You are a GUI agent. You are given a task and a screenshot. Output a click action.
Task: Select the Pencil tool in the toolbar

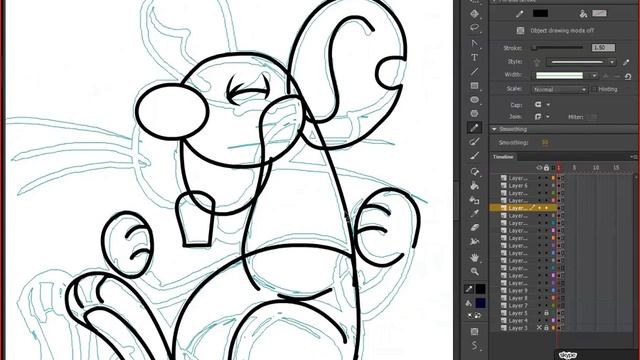click(x=474, y=128)
